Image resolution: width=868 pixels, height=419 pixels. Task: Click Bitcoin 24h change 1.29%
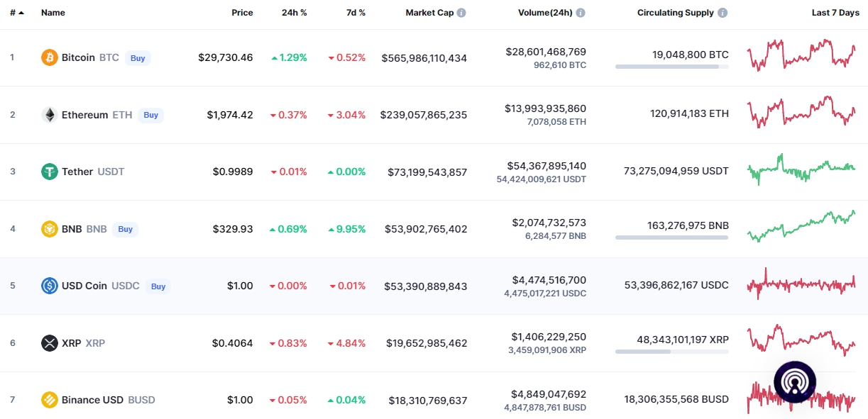pos(289,57)
